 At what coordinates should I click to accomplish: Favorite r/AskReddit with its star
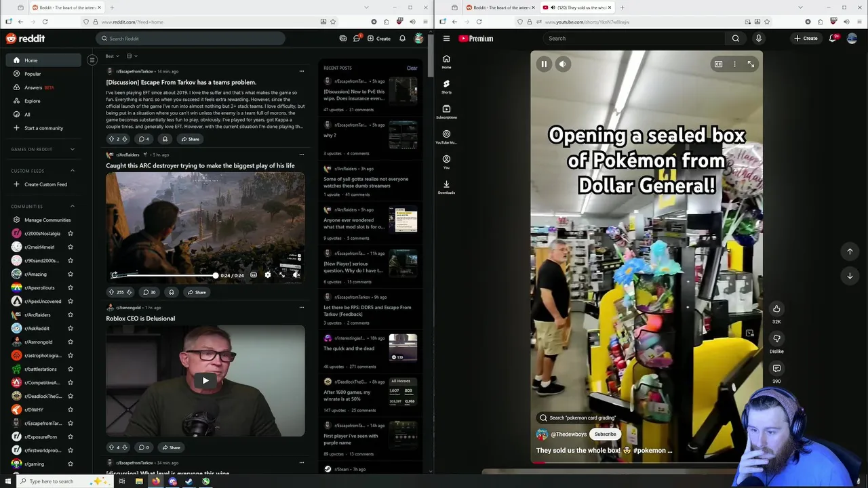pos(70,328)
